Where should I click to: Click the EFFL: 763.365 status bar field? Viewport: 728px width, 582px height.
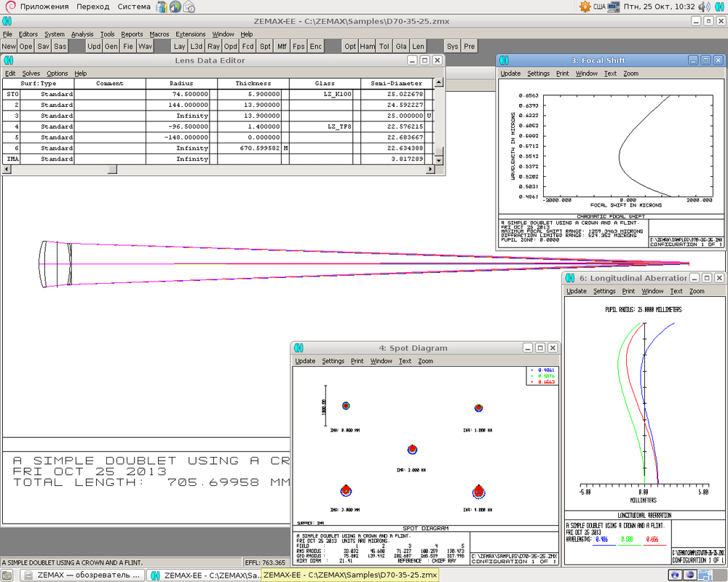265,562
